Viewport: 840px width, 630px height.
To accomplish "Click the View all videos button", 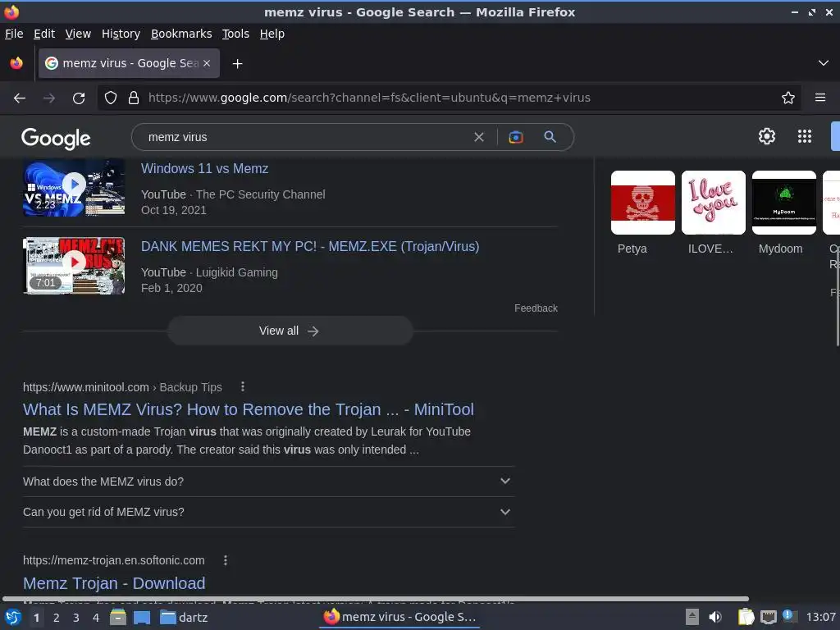I will (x=290, y=331).
